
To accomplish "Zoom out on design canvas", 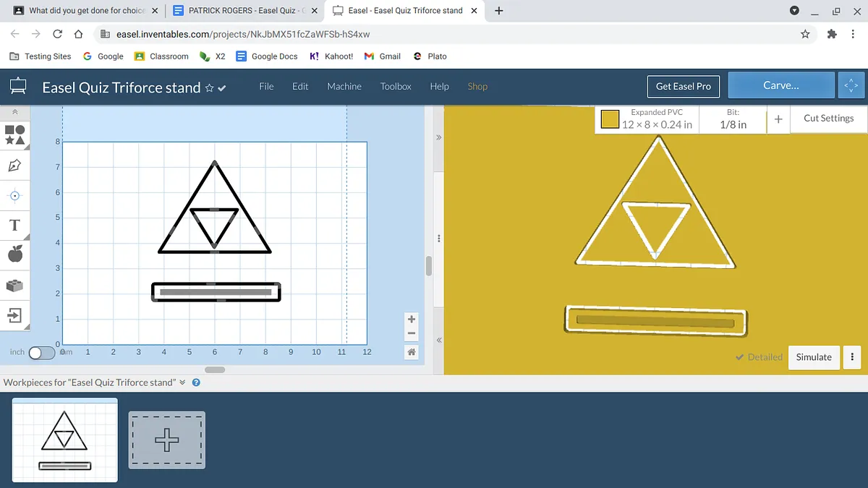I will pos(412,333).
